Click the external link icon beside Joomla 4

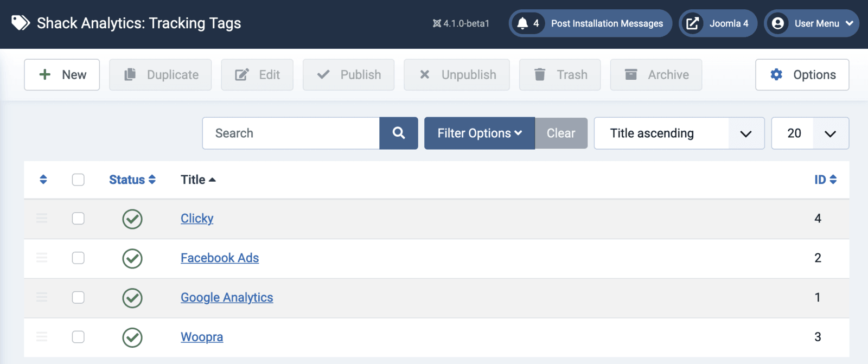point(692,23)
